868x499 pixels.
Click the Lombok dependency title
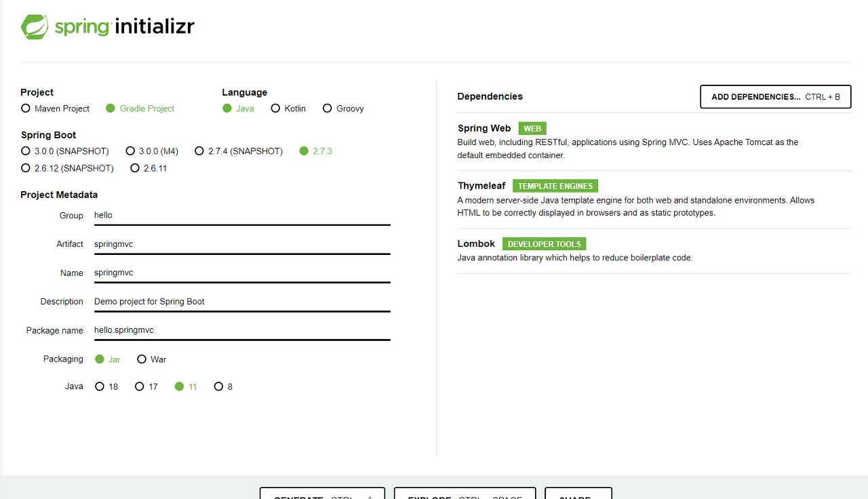click(477, 243)
